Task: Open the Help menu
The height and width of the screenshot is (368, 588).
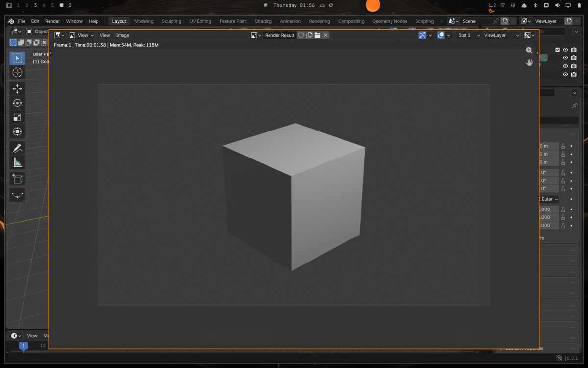Action: [x=94, y=21]
